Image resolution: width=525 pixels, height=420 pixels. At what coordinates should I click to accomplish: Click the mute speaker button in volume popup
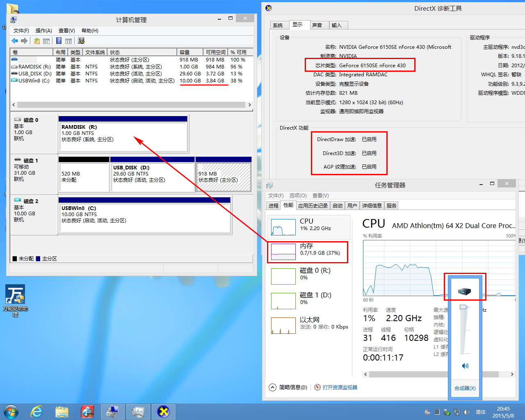click(x=465, y=366)
